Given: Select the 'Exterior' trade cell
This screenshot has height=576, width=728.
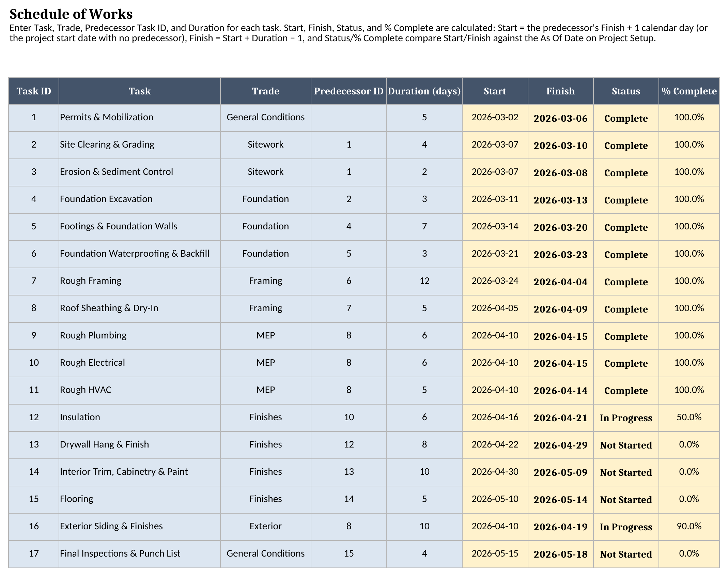Looking at the screenshot, I should 266,527.
